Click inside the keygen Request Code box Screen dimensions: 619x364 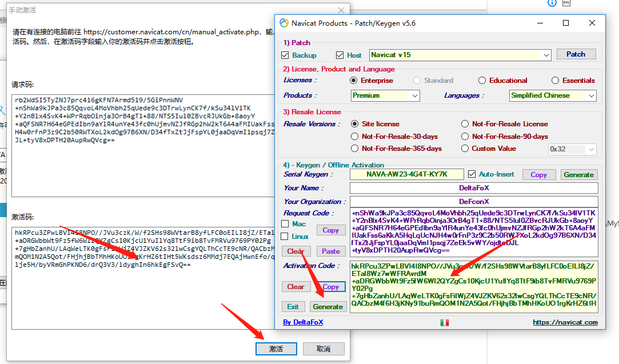click(474, 232)
